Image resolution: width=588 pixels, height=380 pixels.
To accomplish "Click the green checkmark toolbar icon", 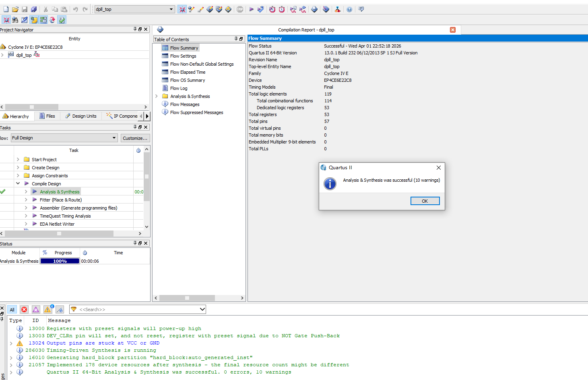I will click(62, 20).
